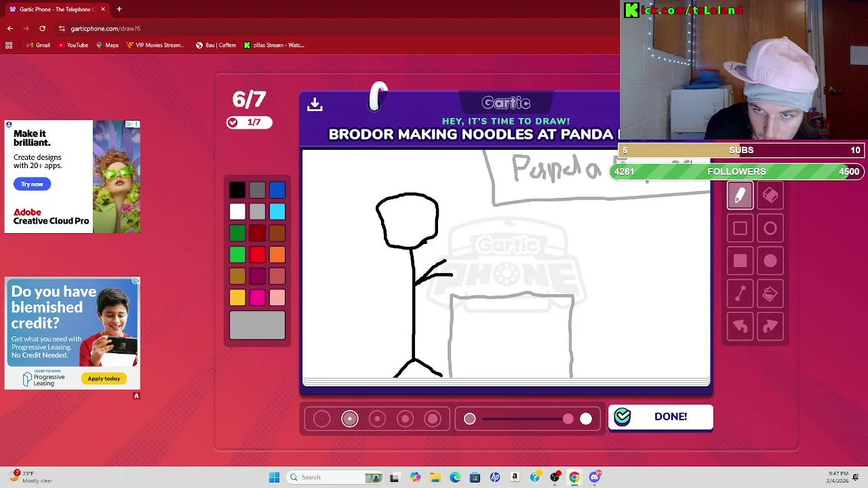The image size is (868, 488).
Task: Open the custom color picker box
Action: pos(257,325)
